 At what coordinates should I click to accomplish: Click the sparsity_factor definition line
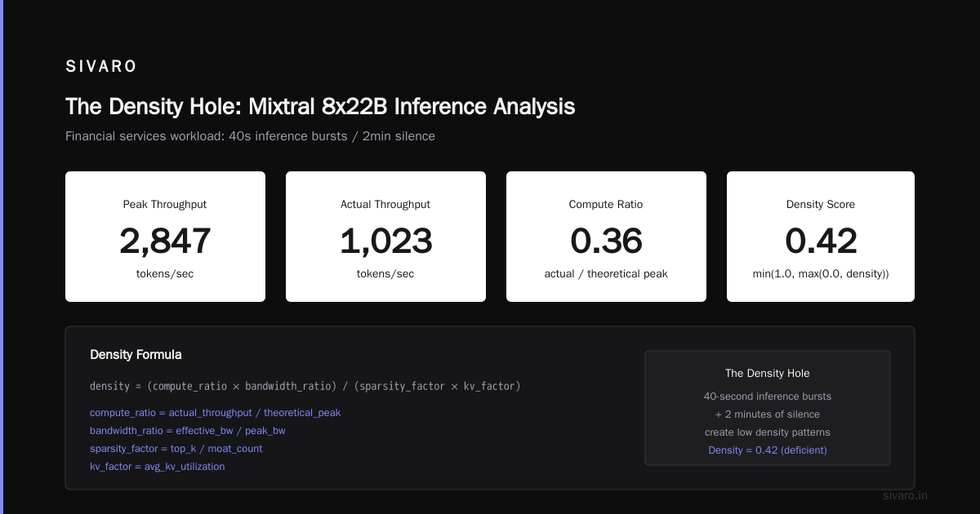[176, 449]
